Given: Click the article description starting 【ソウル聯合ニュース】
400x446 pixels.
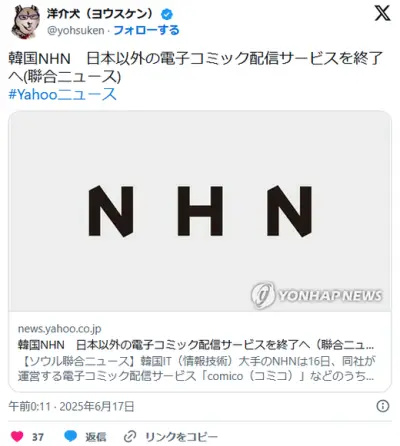Looking at the screenshot, I should (x=196, y=368).
